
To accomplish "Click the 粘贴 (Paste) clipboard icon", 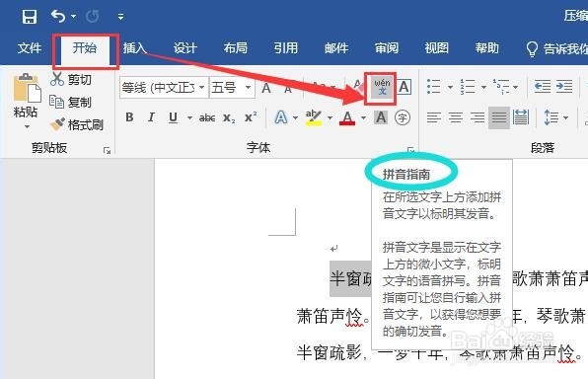I will click(27, 89).
